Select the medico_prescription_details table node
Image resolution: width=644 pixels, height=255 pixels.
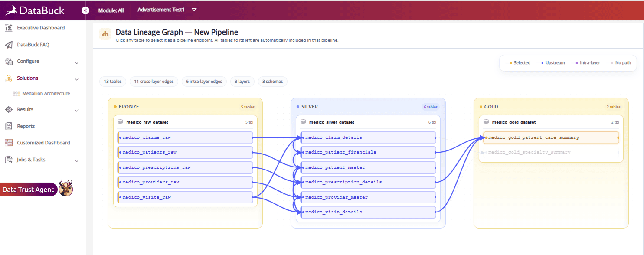(368, 182)
